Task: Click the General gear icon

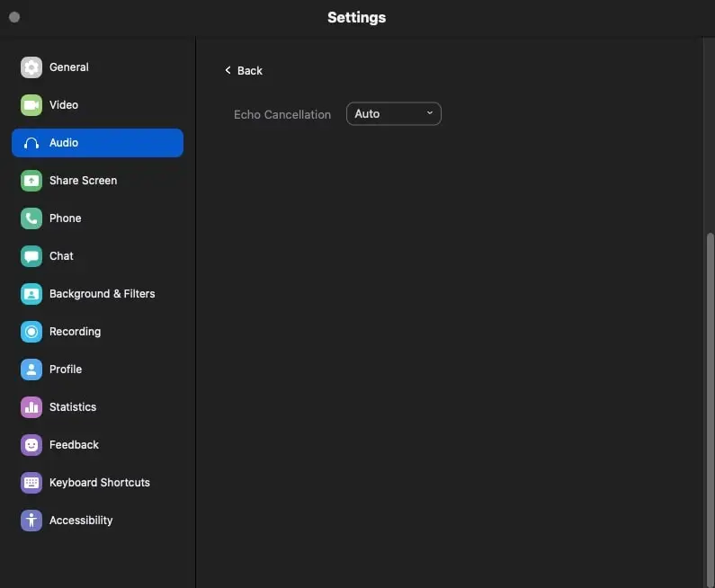Action: tap(31, 67)
